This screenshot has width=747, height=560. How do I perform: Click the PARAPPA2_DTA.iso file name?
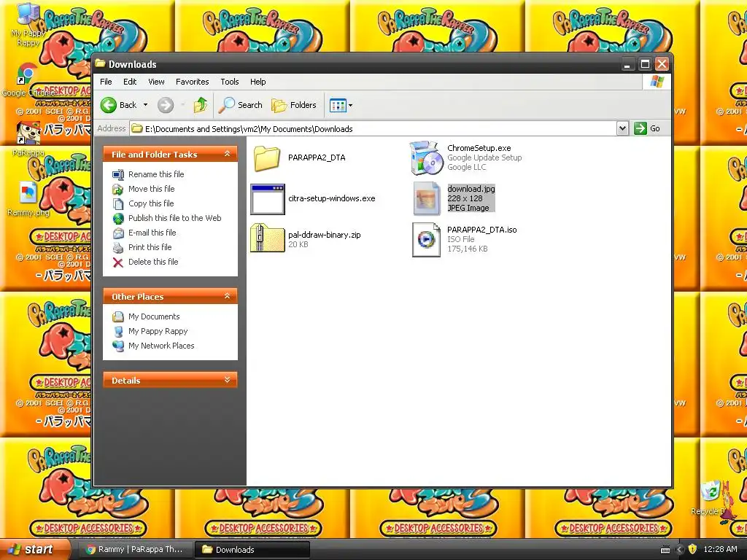tap(481, 230)
